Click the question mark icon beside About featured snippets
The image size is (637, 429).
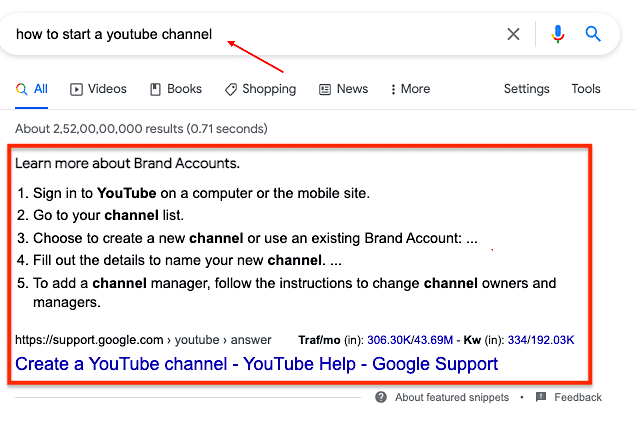tap(381, 397)
